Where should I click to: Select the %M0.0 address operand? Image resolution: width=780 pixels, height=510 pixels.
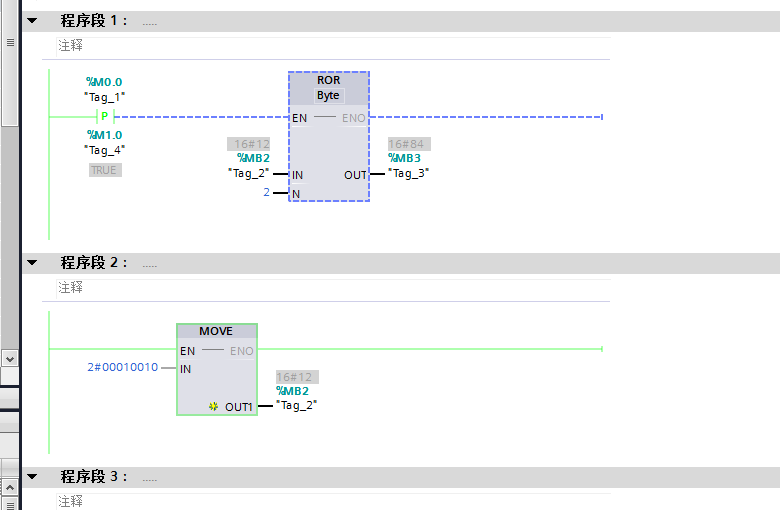[104, 82]
